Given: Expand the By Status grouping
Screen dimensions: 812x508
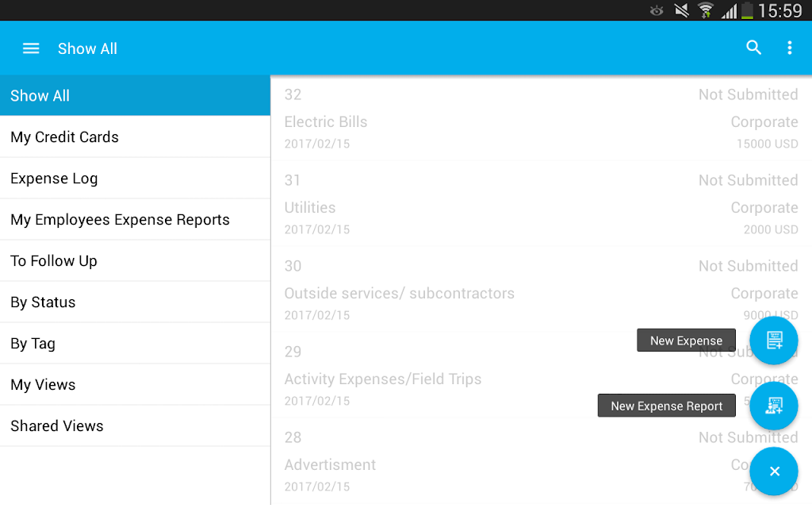Looking at the screenshot, I should 135,302.
